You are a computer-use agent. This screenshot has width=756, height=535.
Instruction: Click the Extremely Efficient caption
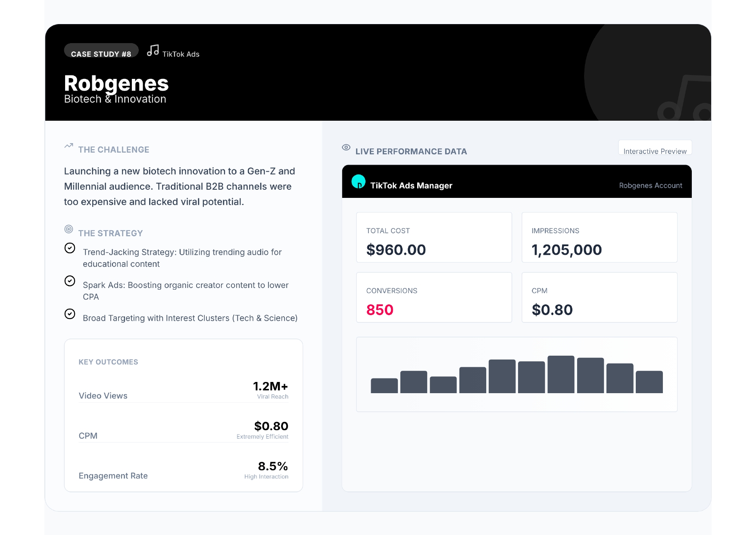262,437
